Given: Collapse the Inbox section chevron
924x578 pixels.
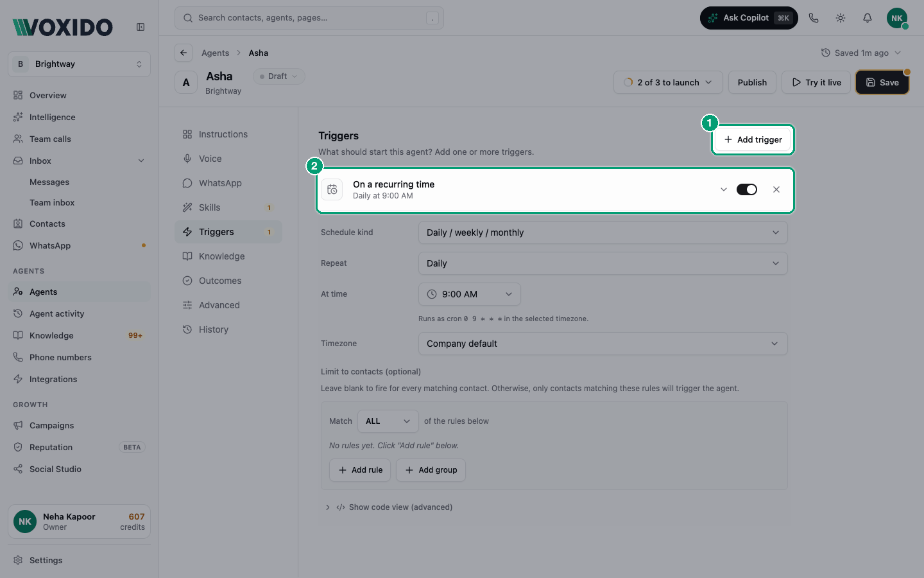Looking at the screenshot, I should pyautogui.click(x=141, y=161).
